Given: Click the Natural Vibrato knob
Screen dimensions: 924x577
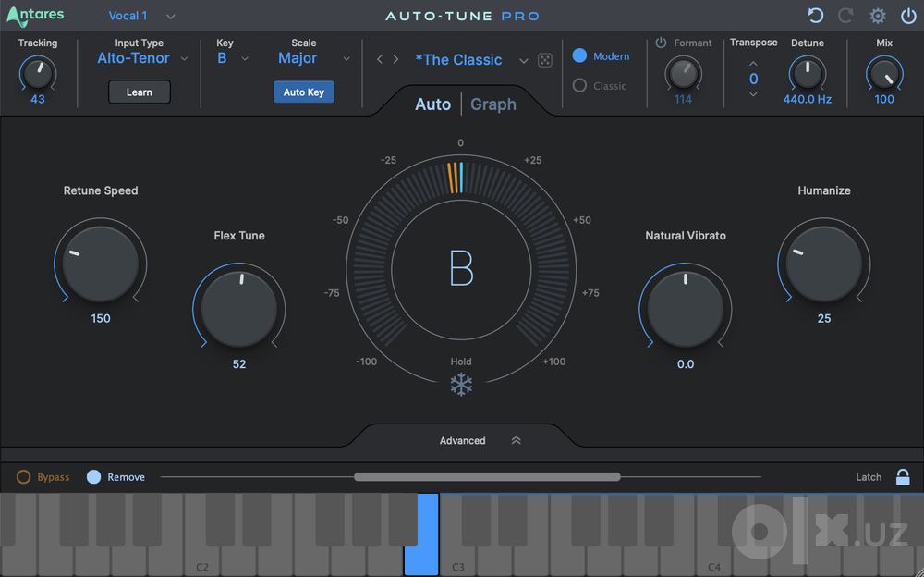Looking at the screenshot, I should click(x=686, y=309).
